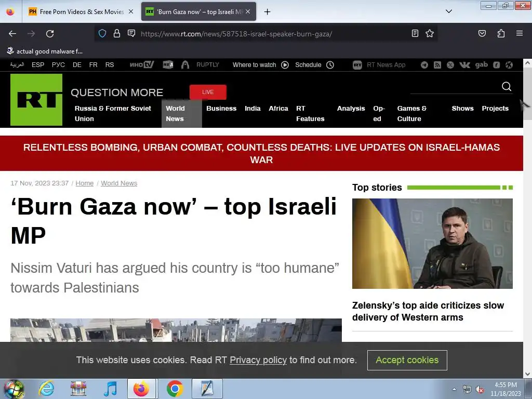Screen dimensions: 532x399
Task: Open 'actual good malware f...' bookmark
Action: point(45,51)
